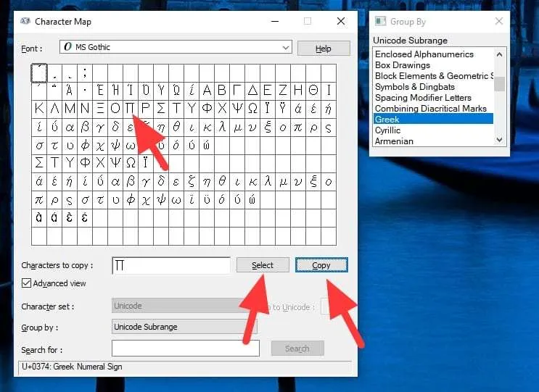Pick capital Beta Β in the grid
This screenshot has width=539, height=392.
[222, 91]
